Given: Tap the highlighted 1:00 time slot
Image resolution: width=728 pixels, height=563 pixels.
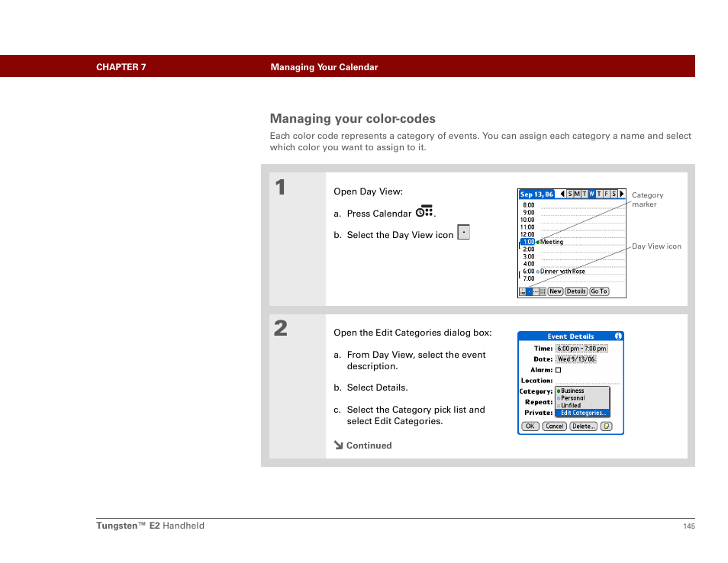Looking at the screenshot, I should pyautogui.click(x=528, y=242).
